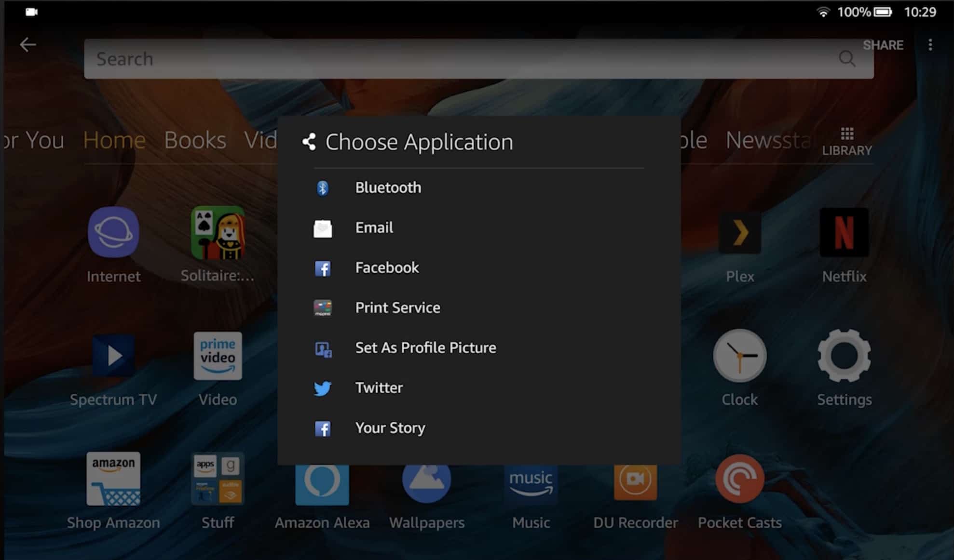Screen dimensions: 954x560
Task: Open the three-dot overflow menu
Action: (x=930, y=45)
